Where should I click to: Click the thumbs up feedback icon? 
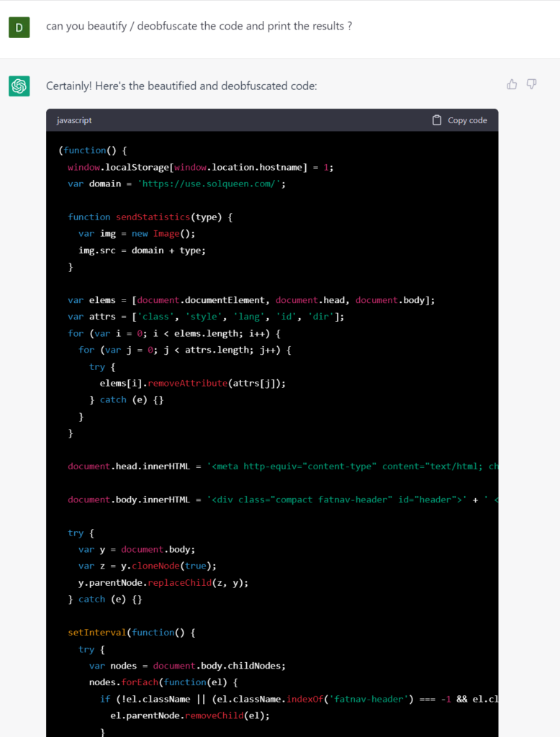pyautogui.click(x=512, y=84)
